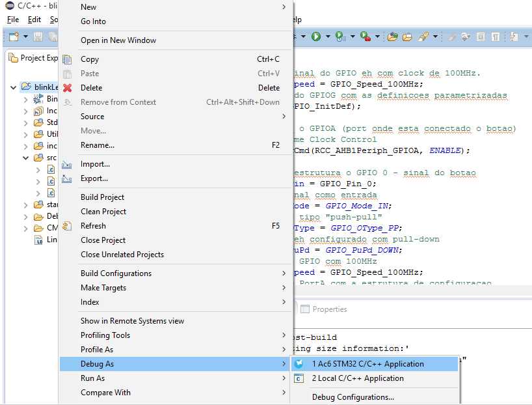Screen dimensions: 532x405
Task: Open the Run button dropdown arrow
Action: click(328, 37)
